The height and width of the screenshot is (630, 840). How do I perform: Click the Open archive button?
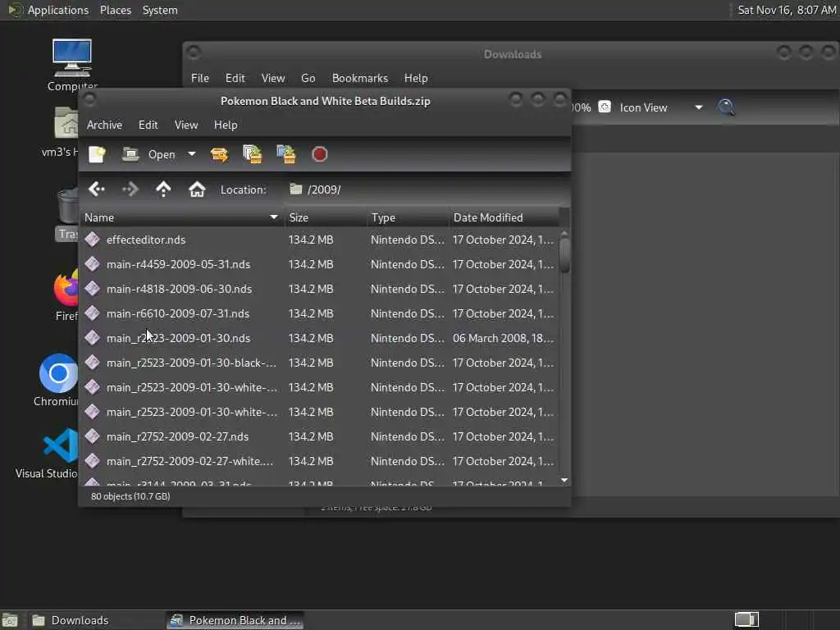point(149,154)
